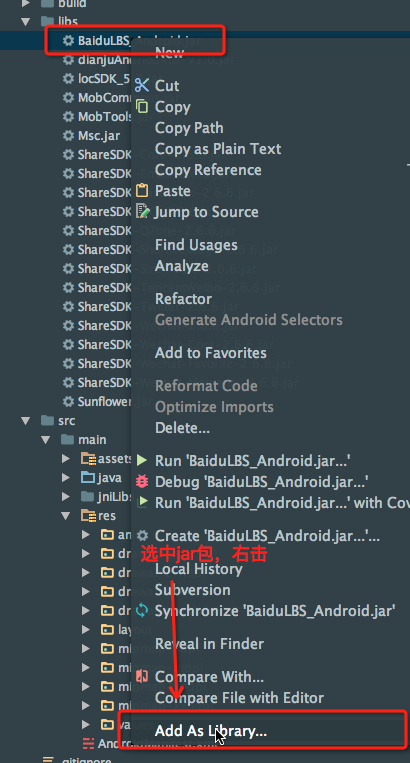The height and width of the screenshot is (763, 410).
Task: Click the Jump to Source icon
Action: point(142,212)
